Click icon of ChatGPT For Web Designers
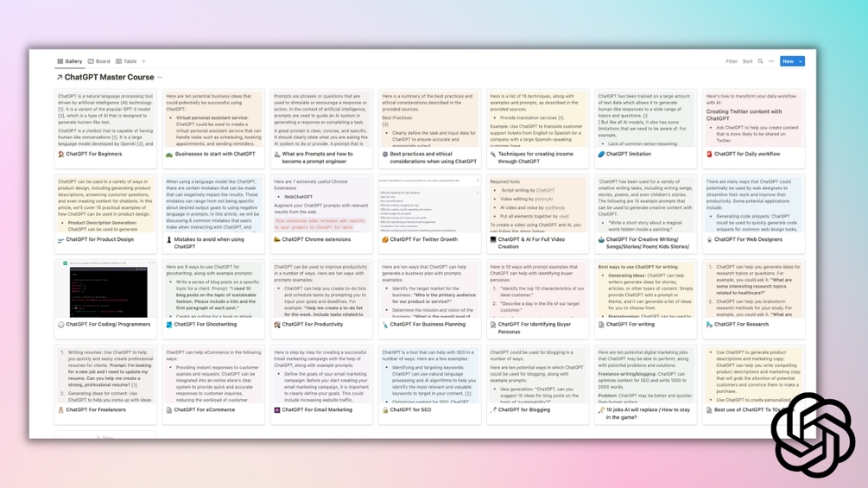Screen dimensions: 868x488 pos(709,240)
